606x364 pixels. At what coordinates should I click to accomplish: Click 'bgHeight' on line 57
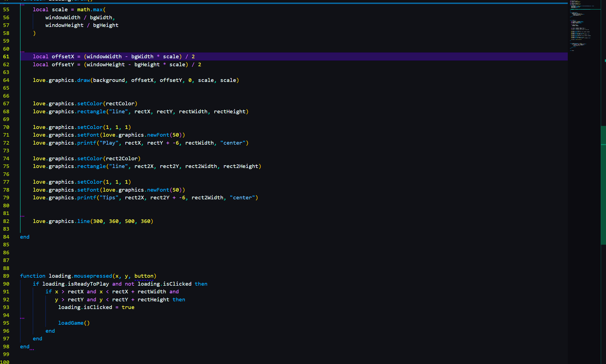[106, 25]
